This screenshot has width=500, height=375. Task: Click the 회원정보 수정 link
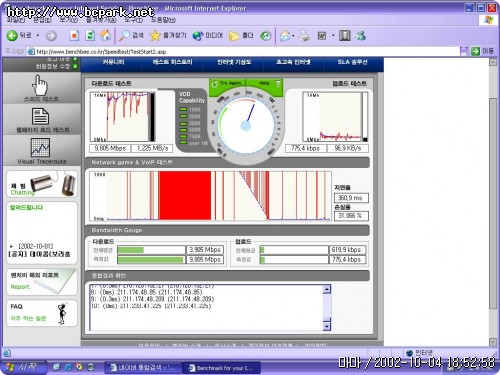[x=53, y=66]
